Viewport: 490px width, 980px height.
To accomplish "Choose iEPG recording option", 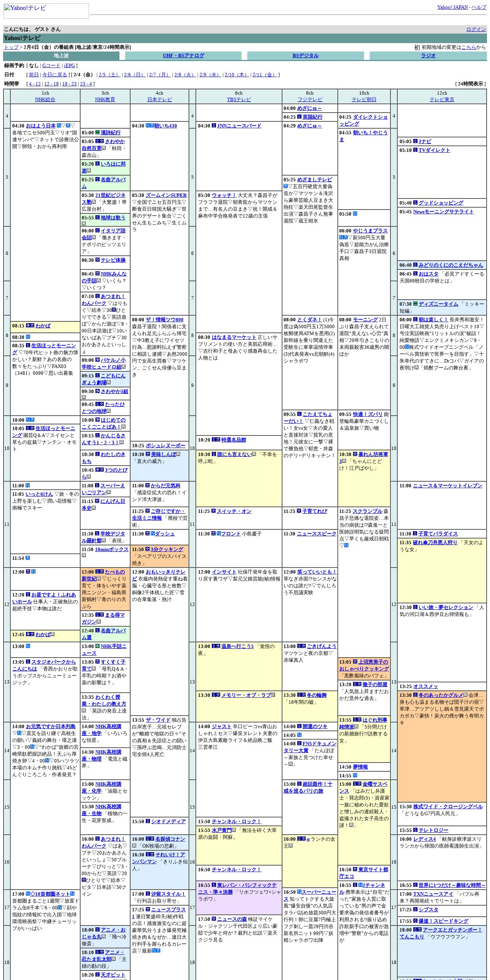I will tap(69, 66).
